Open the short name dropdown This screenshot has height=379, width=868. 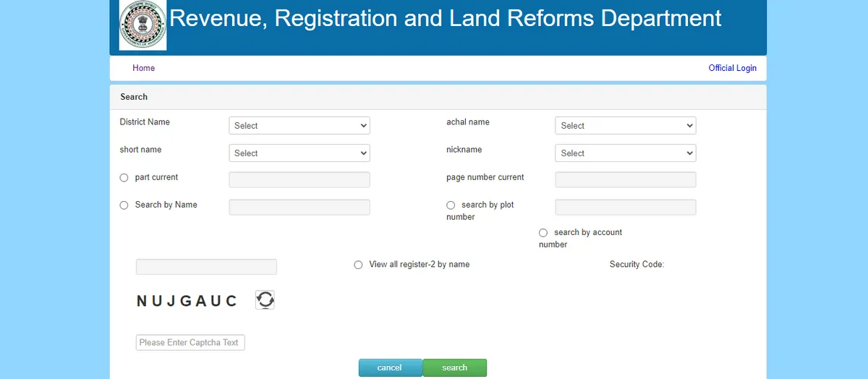coord(299,153)
